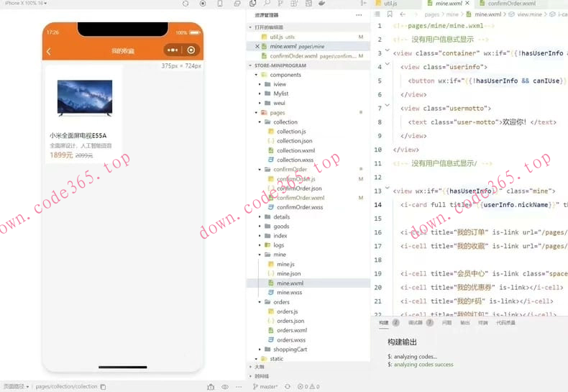This screenshot has height=392, width=568.
Task: Click the preview eye icon in status bar
Action: (x=225, y=387)
